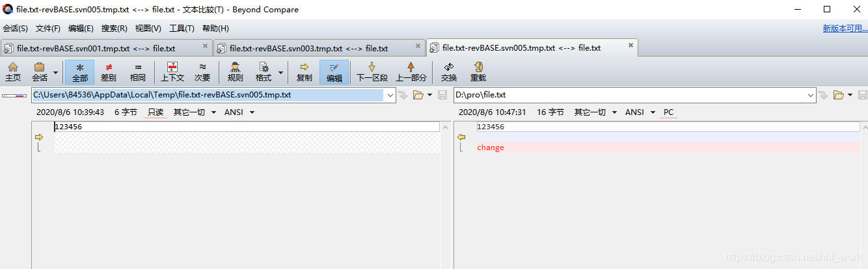Expand the left file path history dropdown

pos(390,95)
